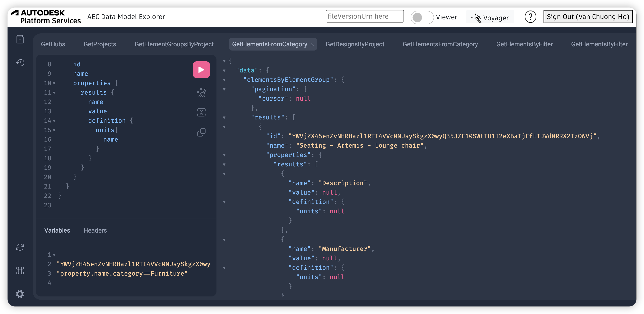
Task: Collapse the definition block at line 14
Action: click(54, 121)
